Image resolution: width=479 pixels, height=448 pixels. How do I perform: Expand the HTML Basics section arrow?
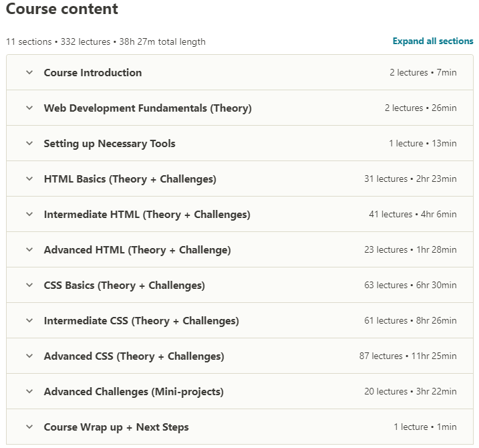pyautogui.click(x=29, y=179)
